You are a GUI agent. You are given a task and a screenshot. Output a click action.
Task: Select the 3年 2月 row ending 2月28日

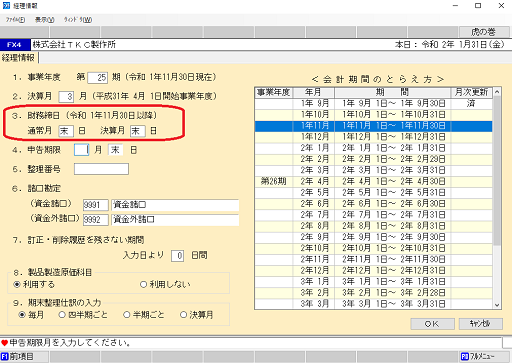click(x=374, y=293)
